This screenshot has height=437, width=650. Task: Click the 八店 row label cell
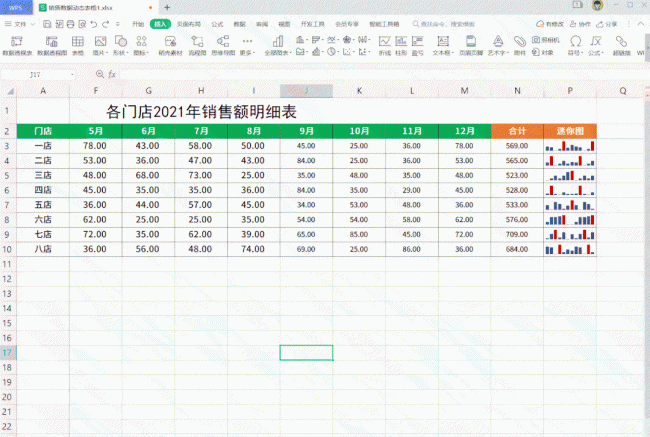(x=43, y=249)
